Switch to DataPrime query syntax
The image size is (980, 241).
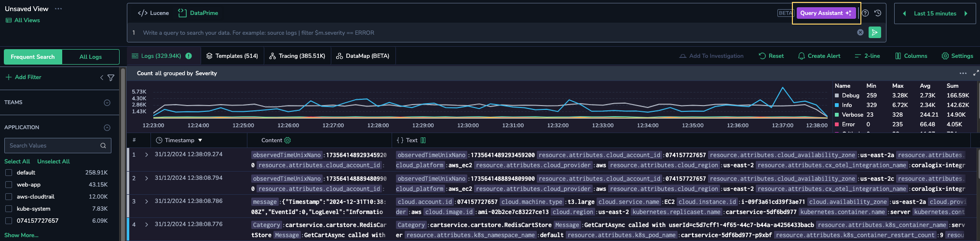pos(198,13)
